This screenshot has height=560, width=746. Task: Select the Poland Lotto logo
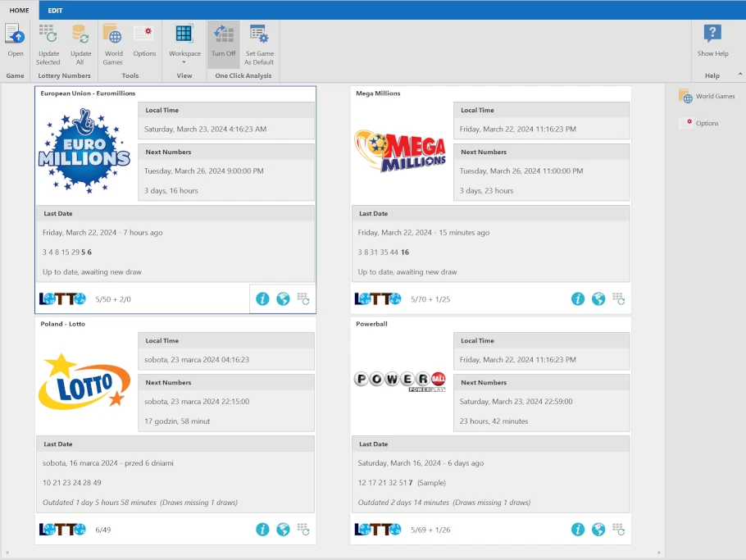coord(84,381)
